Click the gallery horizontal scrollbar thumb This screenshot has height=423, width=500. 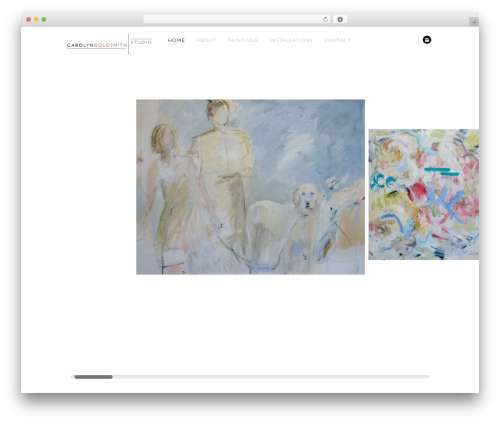[93, 377]
